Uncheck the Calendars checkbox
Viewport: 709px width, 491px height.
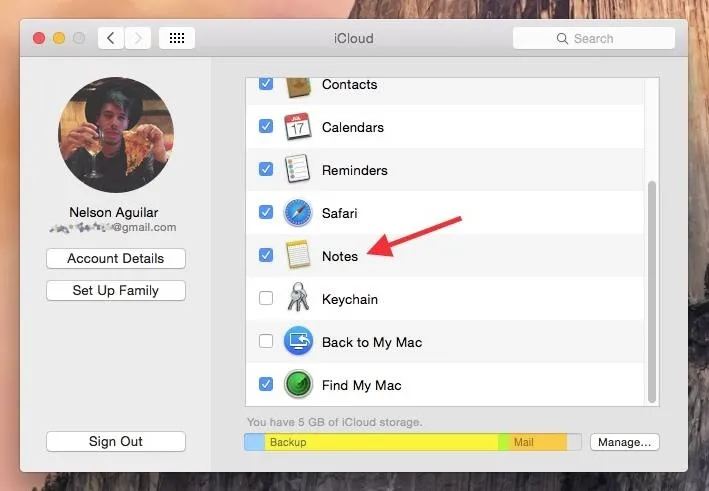(x=266, y=126)
